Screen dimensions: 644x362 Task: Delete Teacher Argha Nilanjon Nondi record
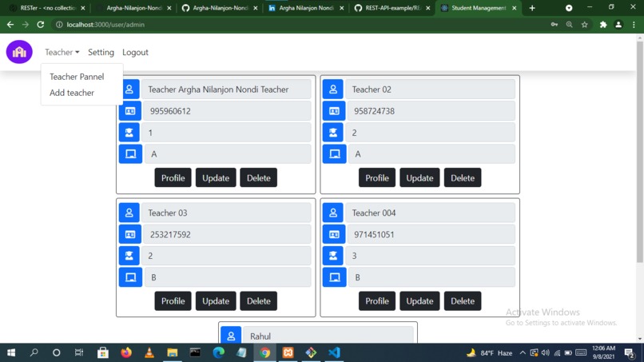(258, 177)
